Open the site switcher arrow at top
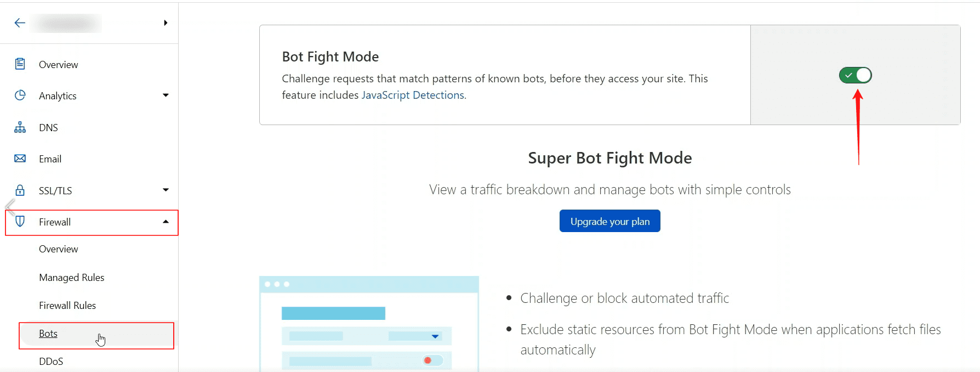980x372 pixels. [x=166, y=23]
